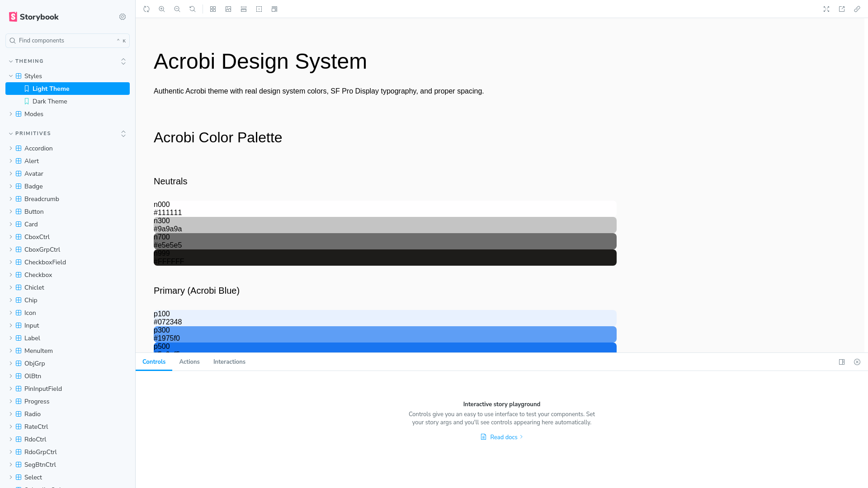Click the Button component icon
The width and height of the screenshot is (868, 488).
19,211
